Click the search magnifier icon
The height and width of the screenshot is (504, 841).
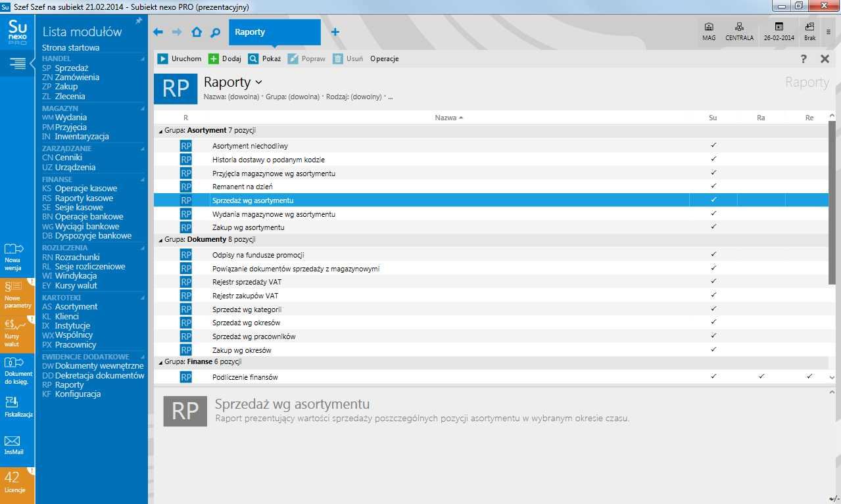click(x=215, y=32)
